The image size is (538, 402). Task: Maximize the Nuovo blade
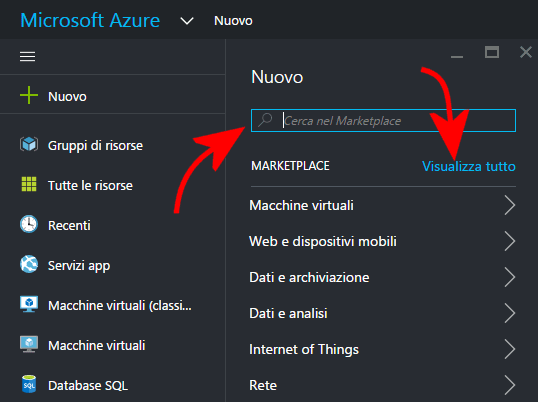click(x=492, y=52)
